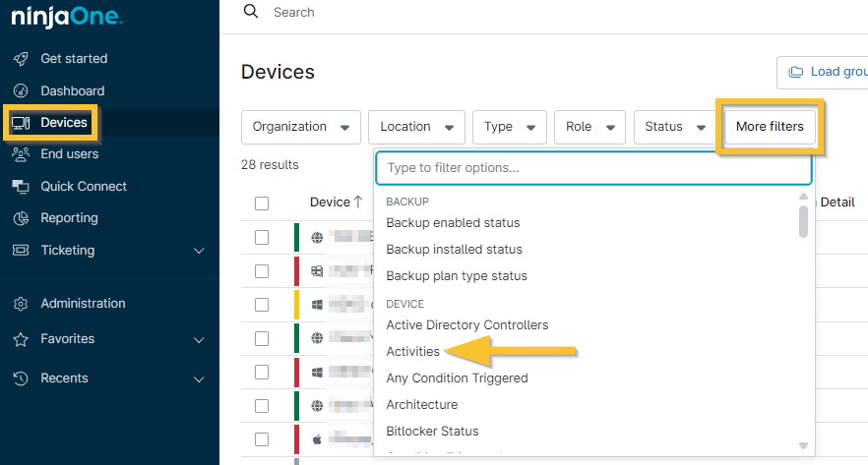Select Active Directory Controllers filter
This screenshot has height=465, width=868.
pos(467,325)
